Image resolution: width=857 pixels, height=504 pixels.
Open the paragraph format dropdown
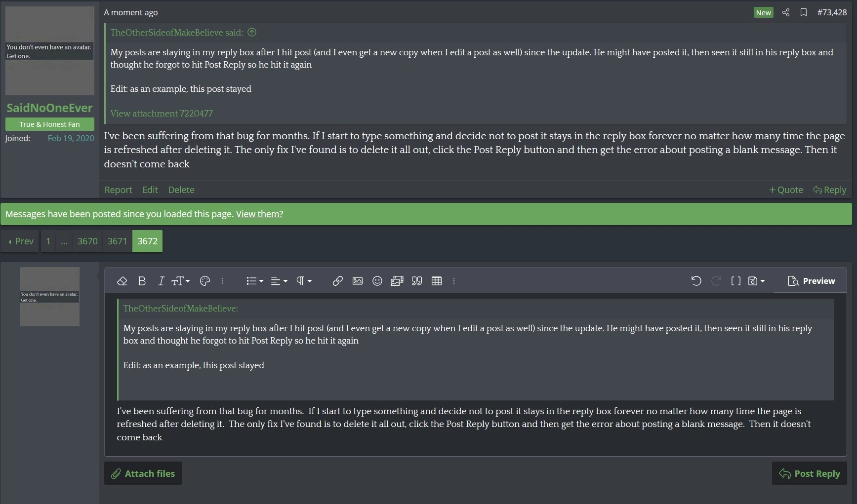pyautogui.click(x=304, y=281)
